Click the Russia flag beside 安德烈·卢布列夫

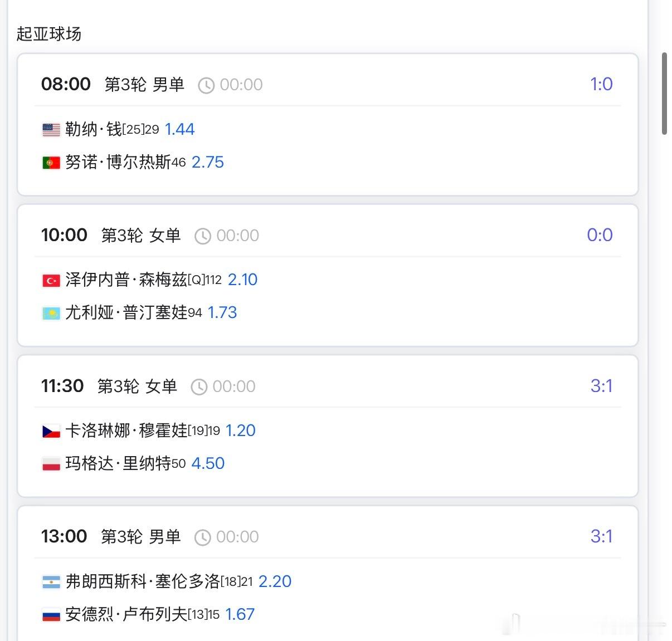pyautogui.click(x=51, y=615)
